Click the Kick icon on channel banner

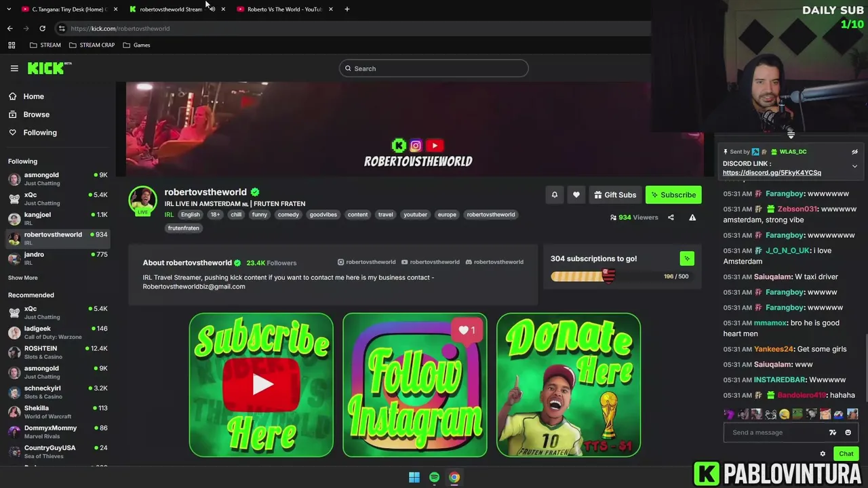[x=399, y=145]
